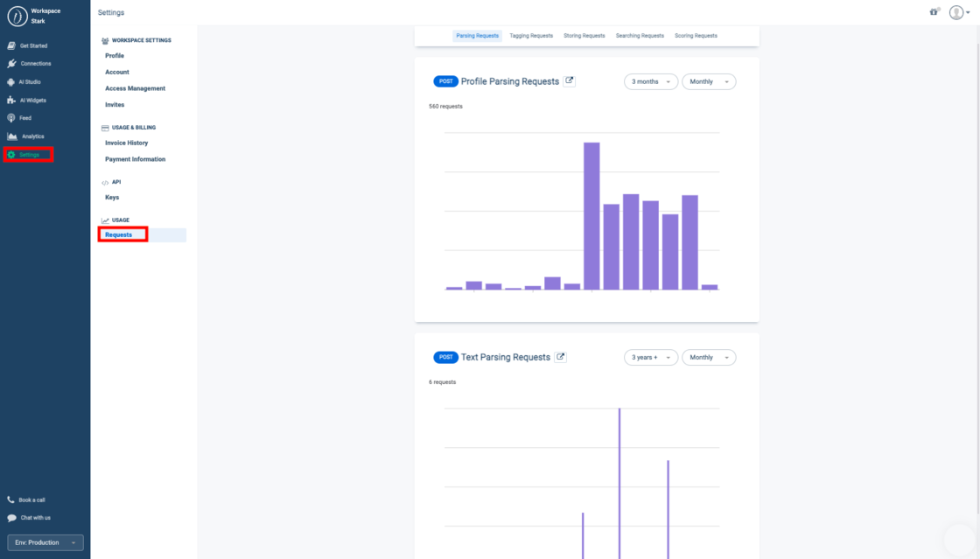The image size is (980, 559).
Task: Open the Env: Production environment dropdown
Action: coord(45,542)
